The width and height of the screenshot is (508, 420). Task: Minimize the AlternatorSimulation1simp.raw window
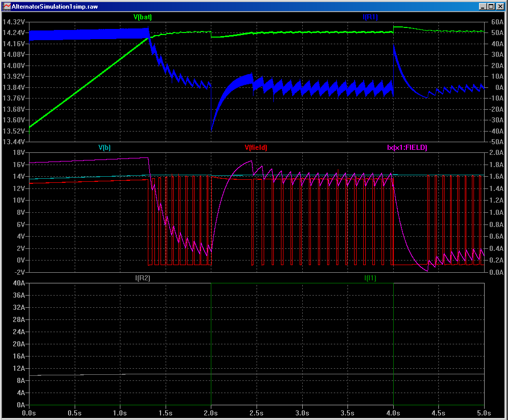(x=483, y=7)
